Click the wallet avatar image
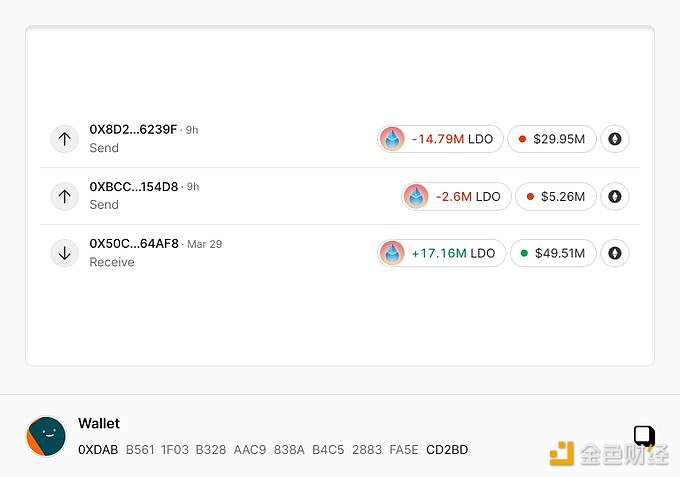Image resolution: width=680 pixels, height=477 pixels. click(46, 437)
